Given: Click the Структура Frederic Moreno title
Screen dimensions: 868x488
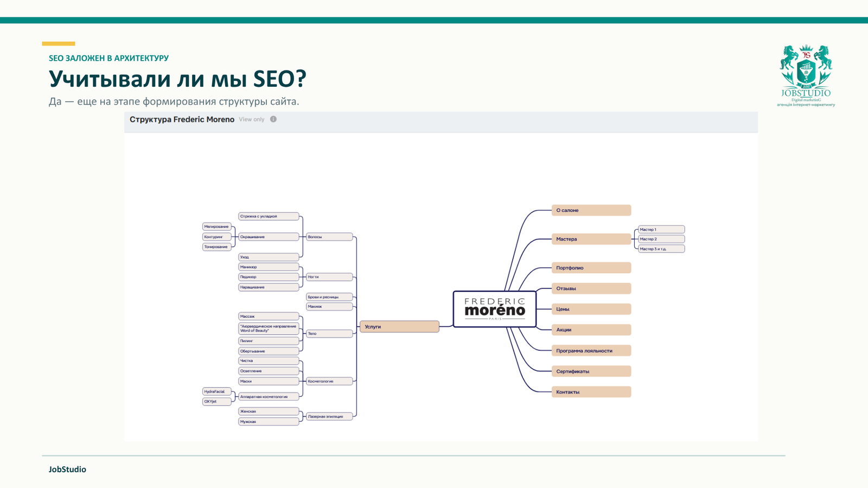Looking at the screenshot, I should click(x=182, y=119).
